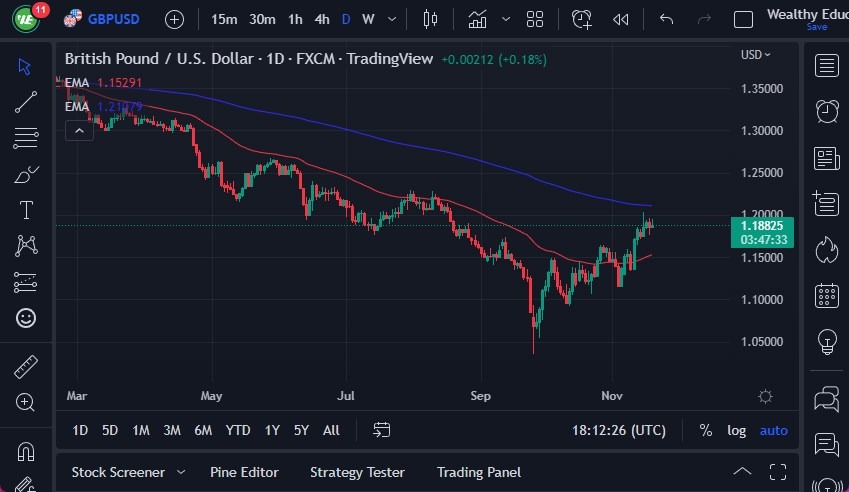Open the Stock Screener dropdown arrow
The width and height of the screenshot is (849, 492).
click(x=181, y=472)
